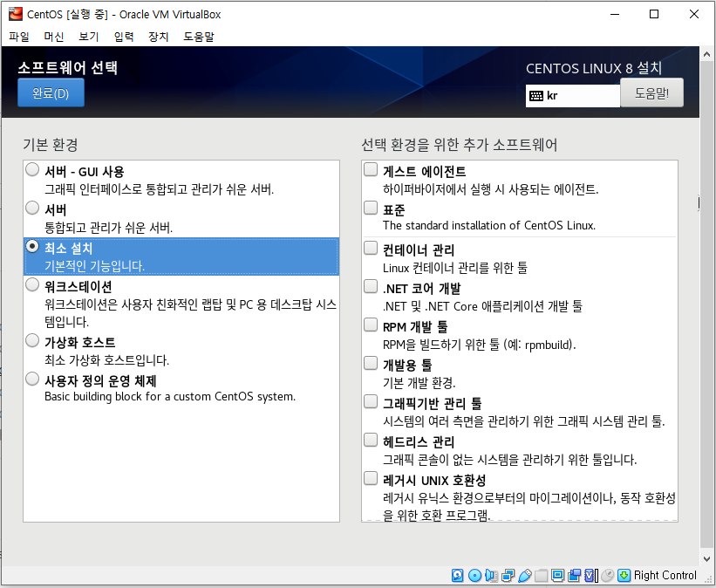Click the green arrow host key icon

point(624,575)
